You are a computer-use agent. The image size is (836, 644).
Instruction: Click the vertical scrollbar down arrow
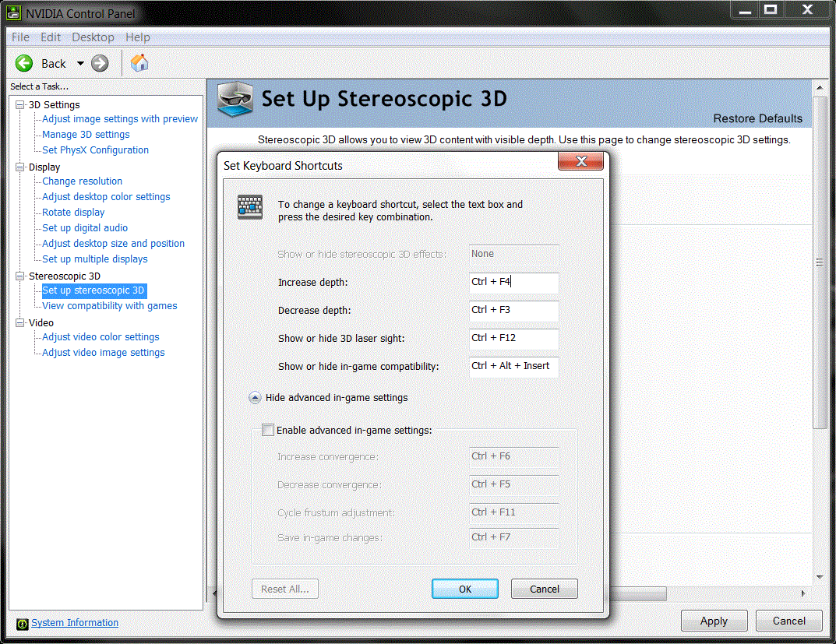(820, 577)
